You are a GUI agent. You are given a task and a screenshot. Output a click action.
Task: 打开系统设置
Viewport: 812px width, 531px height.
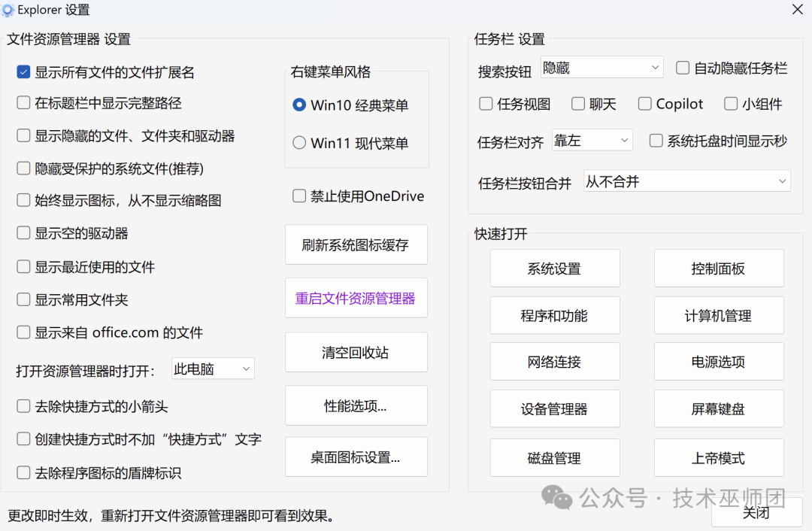pyautogui.click(x=554, y=268)
